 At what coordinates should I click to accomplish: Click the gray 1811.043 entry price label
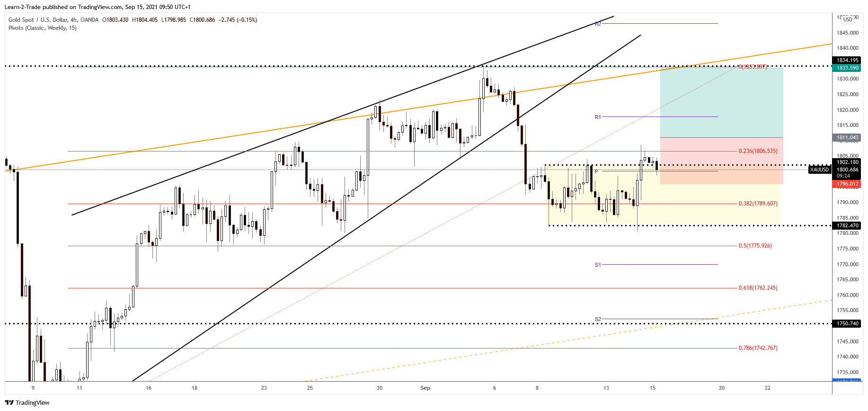pos(847,137)
